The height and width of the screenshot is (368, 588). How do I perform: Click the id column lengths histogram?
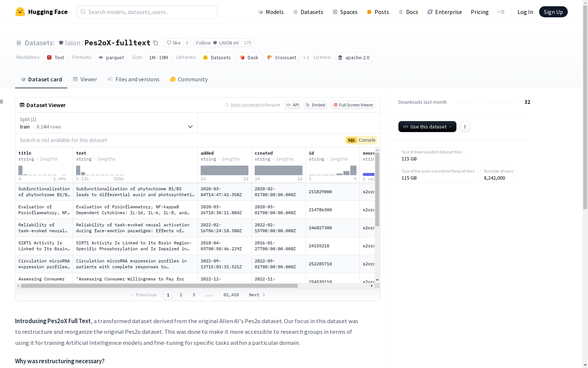coord(333,170)
